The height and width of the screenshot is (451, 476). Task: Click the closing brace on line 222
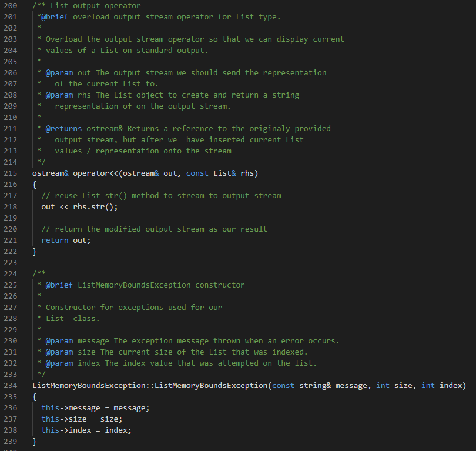tap(34, 251)
